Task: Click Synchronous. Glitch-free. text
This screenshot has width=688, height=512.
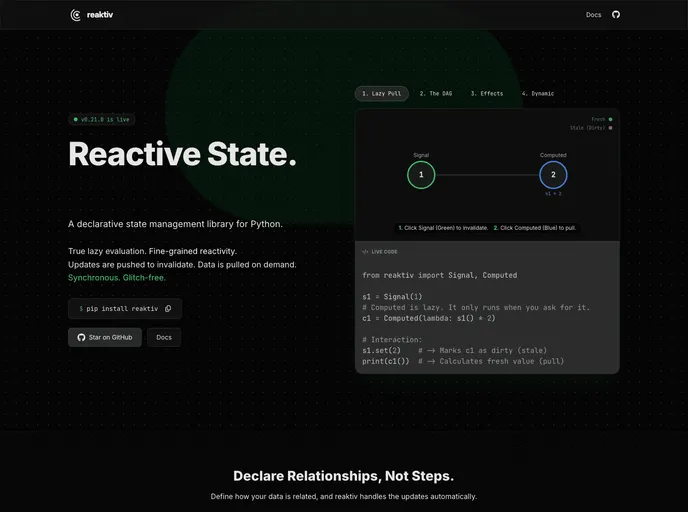Action: click(117, 278)
